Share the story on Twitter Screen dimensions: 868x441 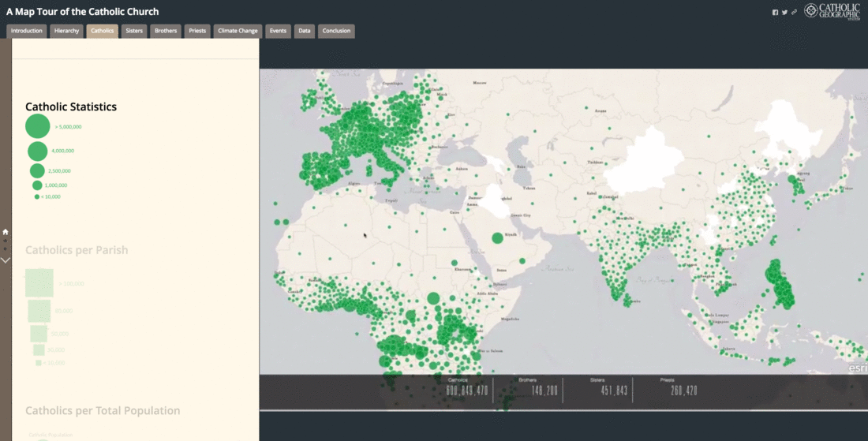[784, 12]
